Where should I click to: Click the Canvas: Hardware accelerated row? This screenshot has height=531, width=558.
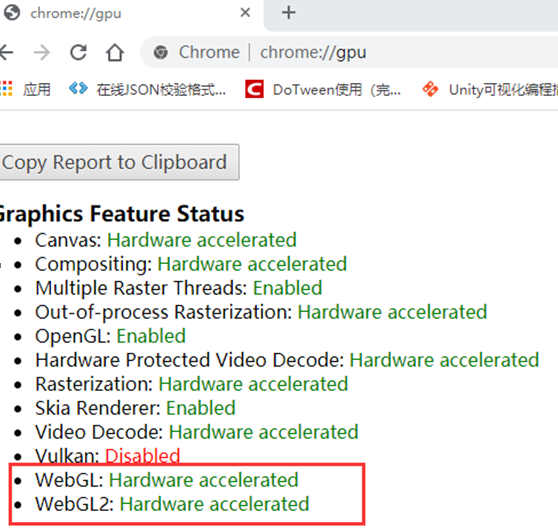[x=166, y=240]
